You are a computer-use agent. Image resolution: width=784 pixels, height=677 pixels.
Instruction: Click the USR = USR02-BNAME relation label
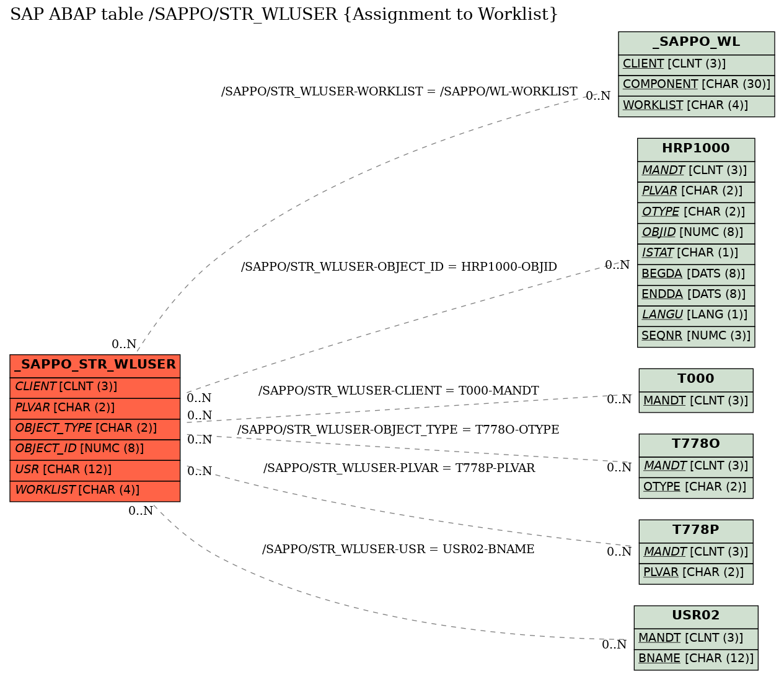tap(398, 549)
